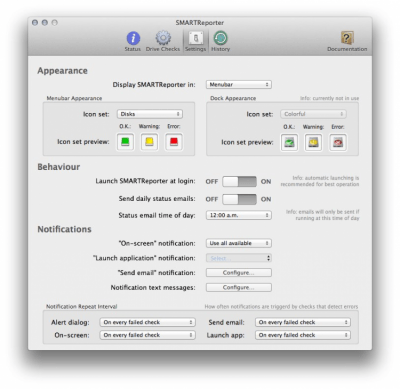Click the Behaviour section heading
The image size is (400, 389).
tap(59, 167)
